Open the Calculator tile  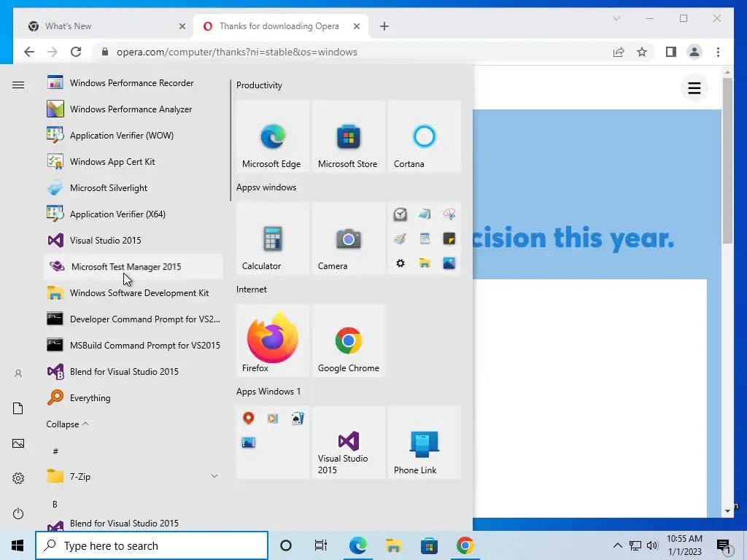click(273, 238)
